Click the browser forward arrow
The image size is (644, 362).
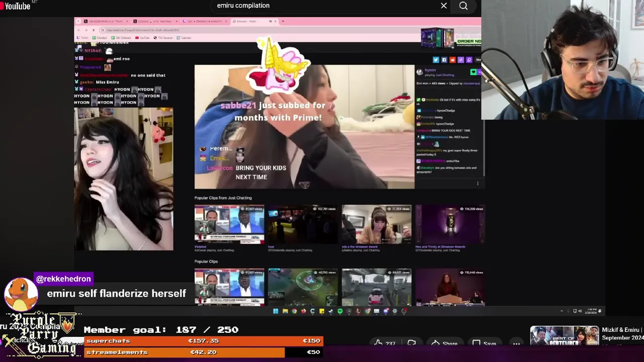point(86,30)
